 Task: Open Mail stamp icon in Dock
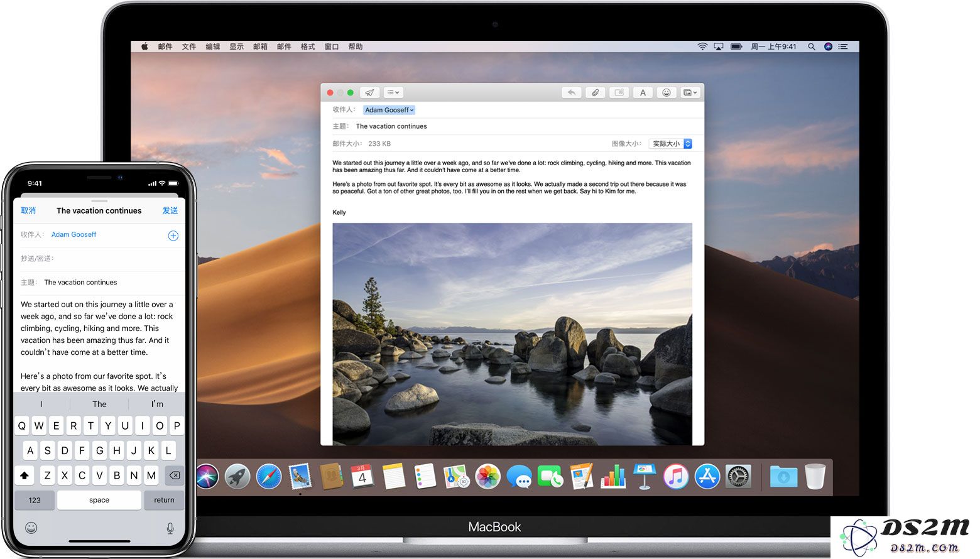click(x=300, y=477)
